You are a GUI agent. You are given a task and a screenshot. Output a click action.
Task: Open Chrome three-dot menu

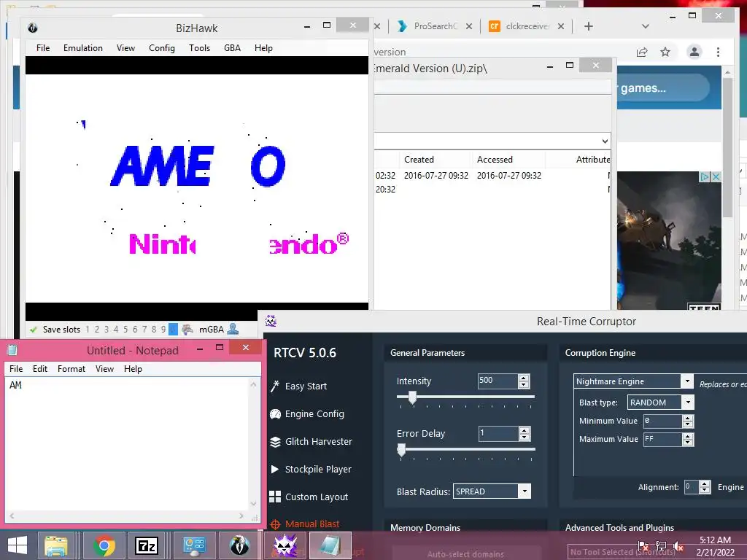718,52
